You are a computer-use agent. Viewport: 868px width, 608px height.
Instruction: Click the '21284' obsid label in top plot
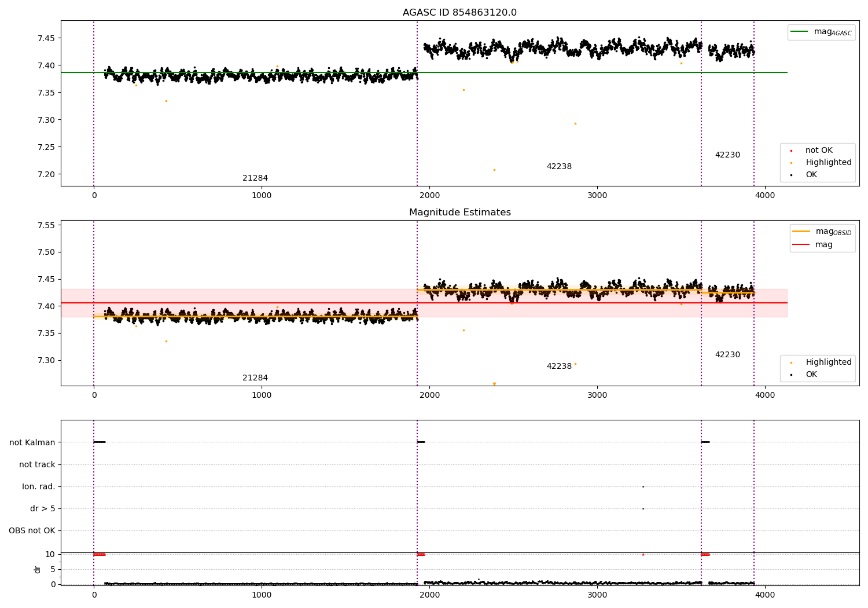255,178
